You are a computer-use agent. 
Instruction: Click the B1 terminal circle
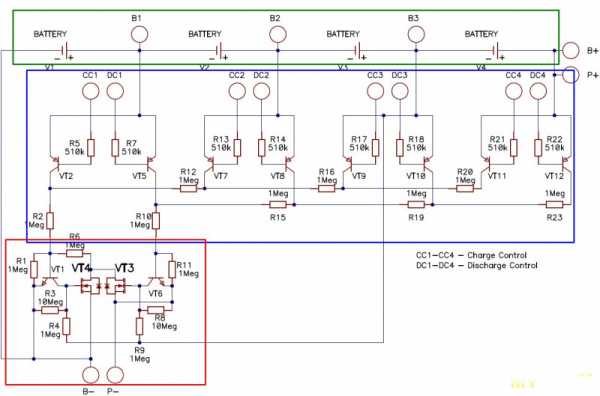pyautogui.click(x=139, y=34)
